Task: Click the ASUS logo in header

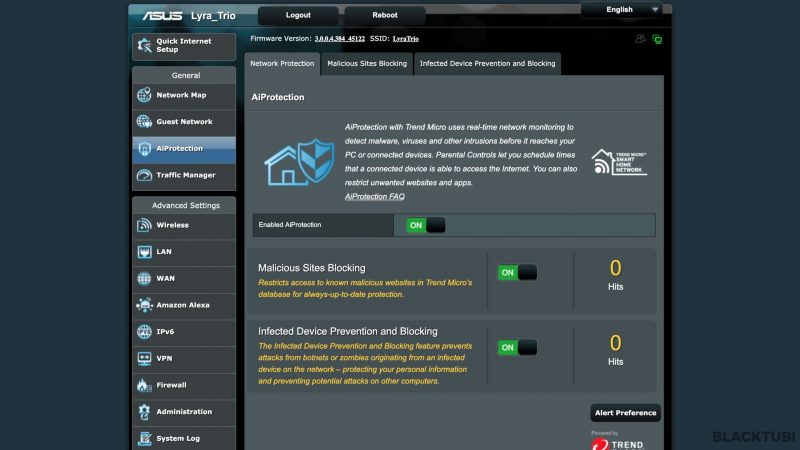Action: tap(162, 16)
